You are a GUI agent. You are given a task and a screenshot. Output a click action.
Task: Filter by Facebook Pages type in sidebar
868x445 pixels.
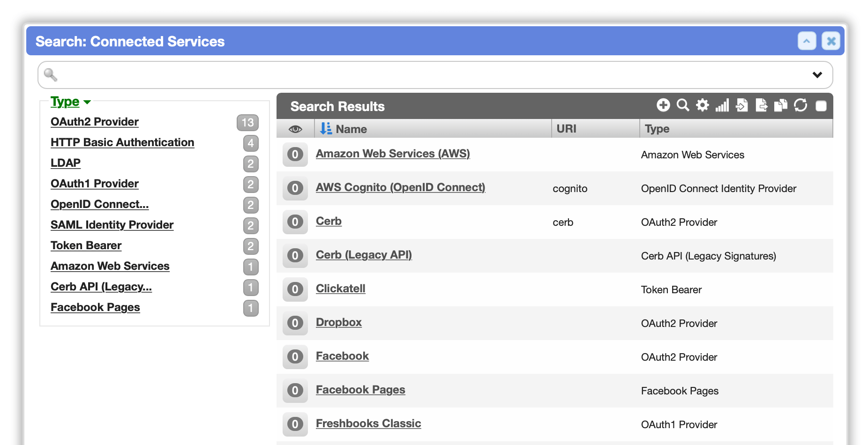coord(95,307)
